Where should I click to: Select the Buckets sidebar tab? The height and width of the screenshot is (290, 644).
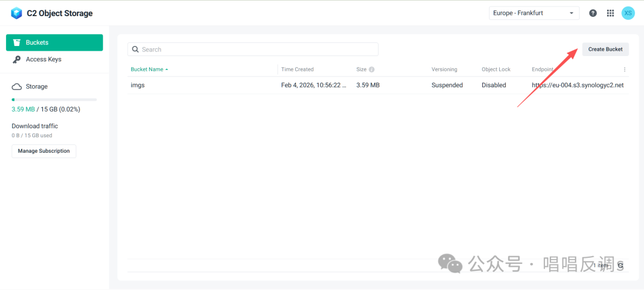tap(54, 42)
